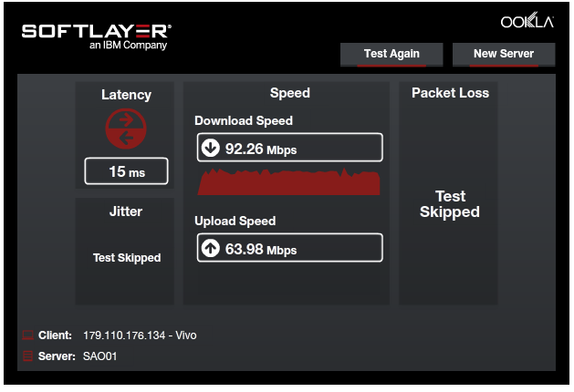This screenshot has width=574, height=392.
Task: Click the SAO01 server name
Action: tap(106, 356)
